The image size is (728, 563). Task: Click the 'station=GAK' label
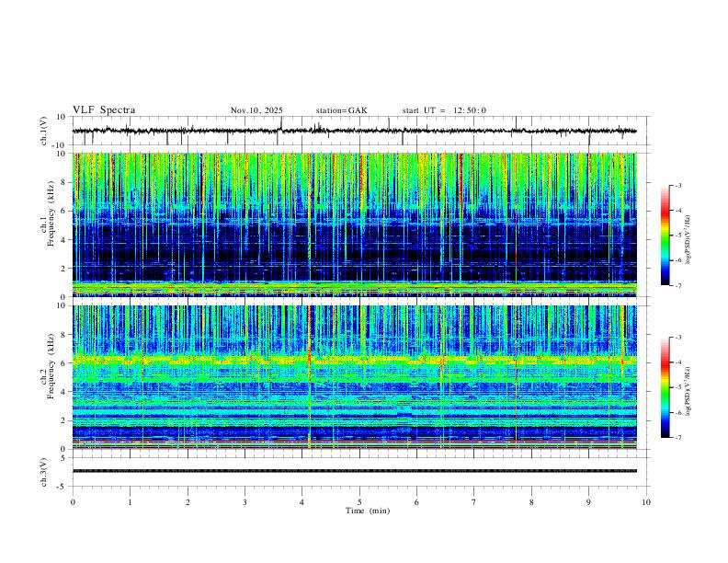[341, 110]
